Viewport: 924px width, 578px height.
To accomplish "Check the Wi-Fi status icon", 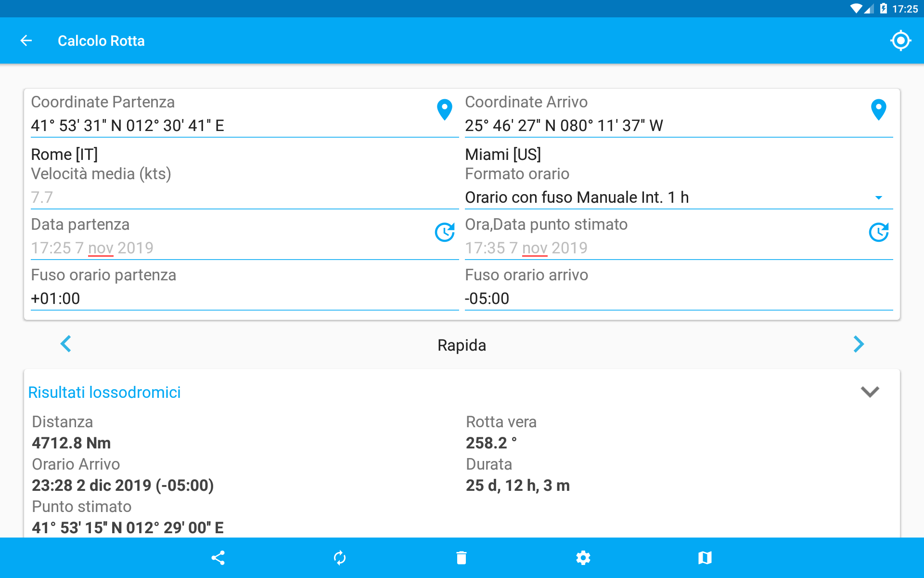I will point(856,9).
